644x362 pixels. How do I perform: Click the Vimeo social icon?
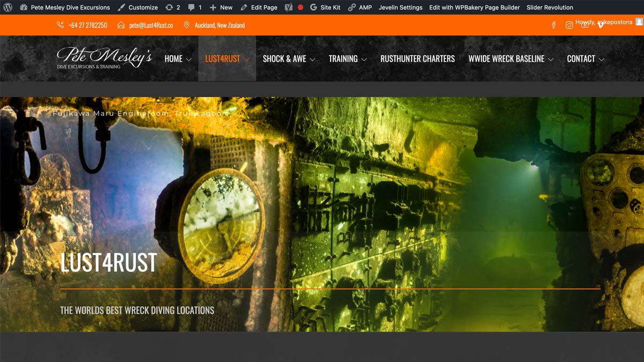click(601, 25)
